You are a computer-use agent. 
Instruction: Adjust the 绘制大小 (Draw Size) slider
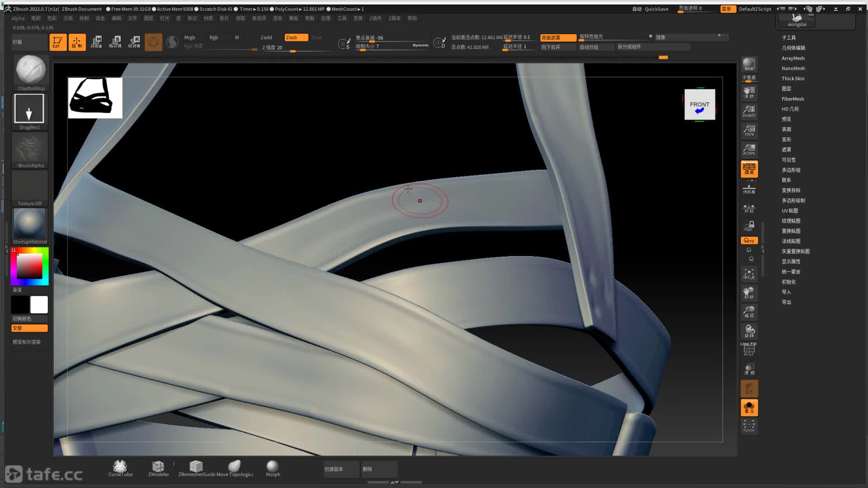pos(392,46)
